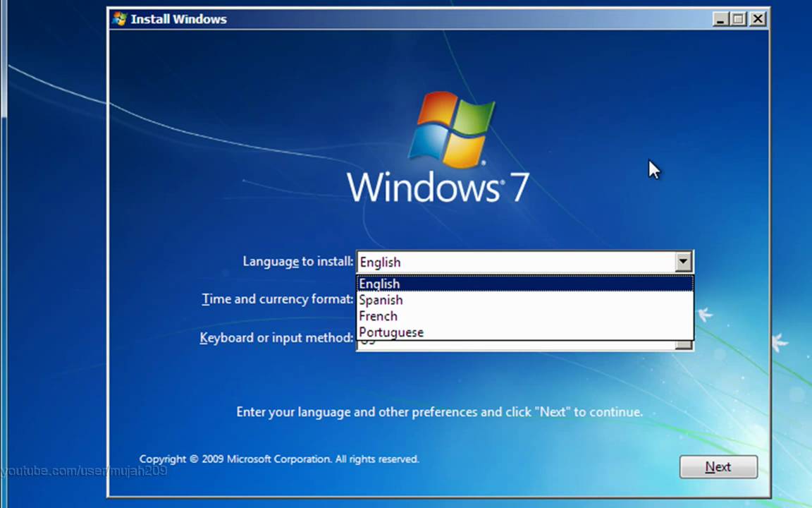Click the 'Enter your language' instruction text
This screenshot has width=812, height=508.
click(440, 412)
